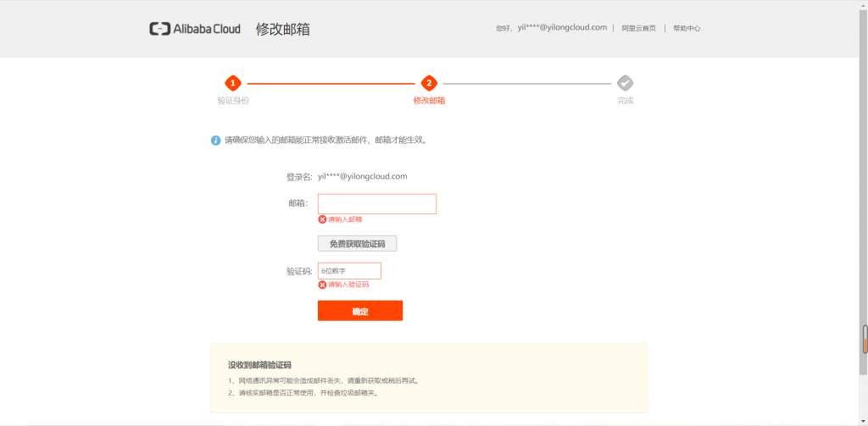Click the tip line starting 1、网络通讯异常
Screen dimensions: 868x426
click(323, 380)
